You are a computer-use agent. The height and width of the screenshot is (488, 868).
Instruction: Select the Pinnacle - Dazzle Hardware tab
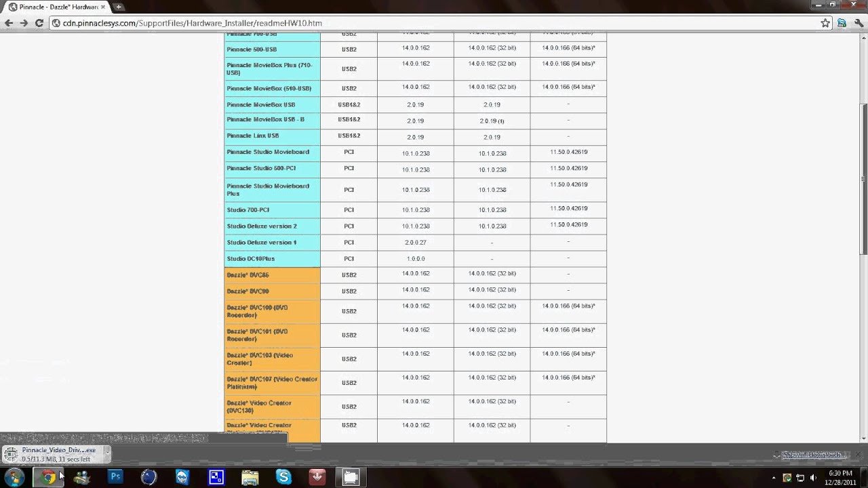point(56,7)
